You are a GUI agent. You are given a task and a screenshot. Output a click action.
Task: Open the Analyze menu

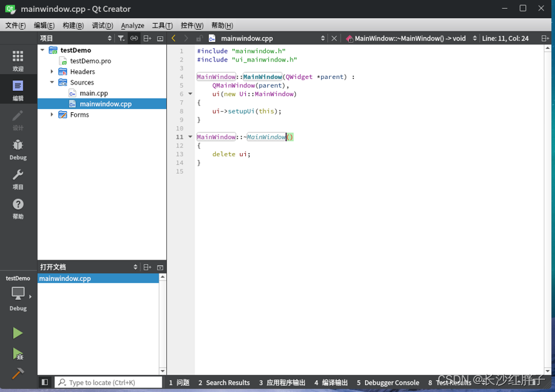coord(132,26)
